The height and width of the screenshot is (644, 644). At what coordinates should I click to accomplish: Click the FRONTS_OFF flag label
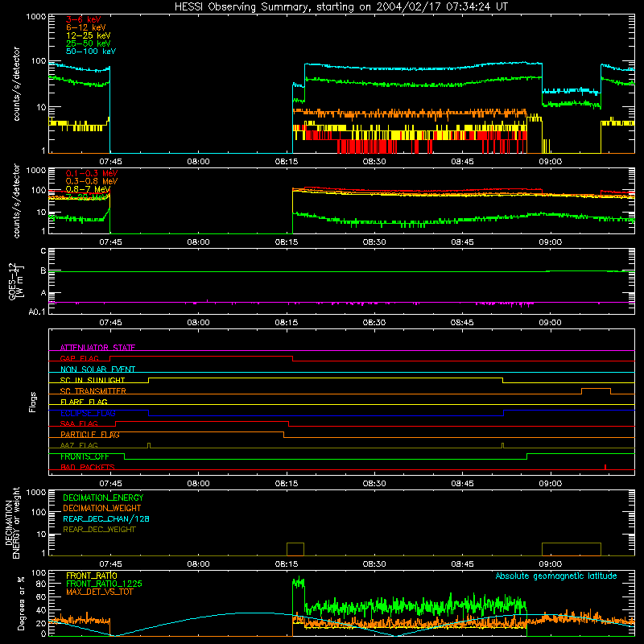point(85,456)
